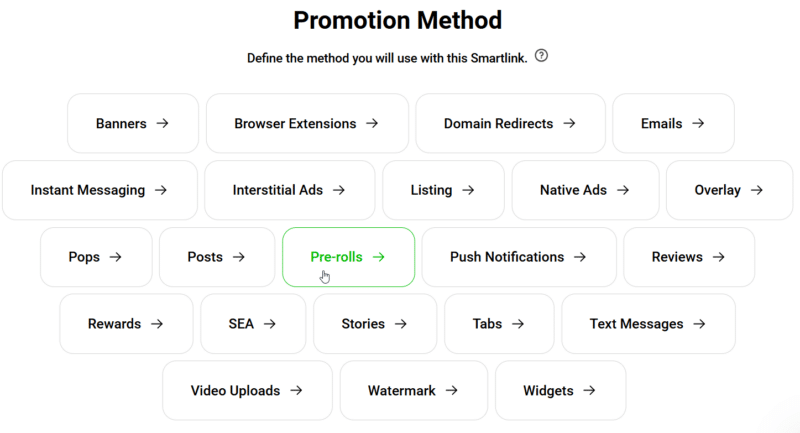Choose Interstitial Ads method
800x433 pixels.
pos(289,190)
